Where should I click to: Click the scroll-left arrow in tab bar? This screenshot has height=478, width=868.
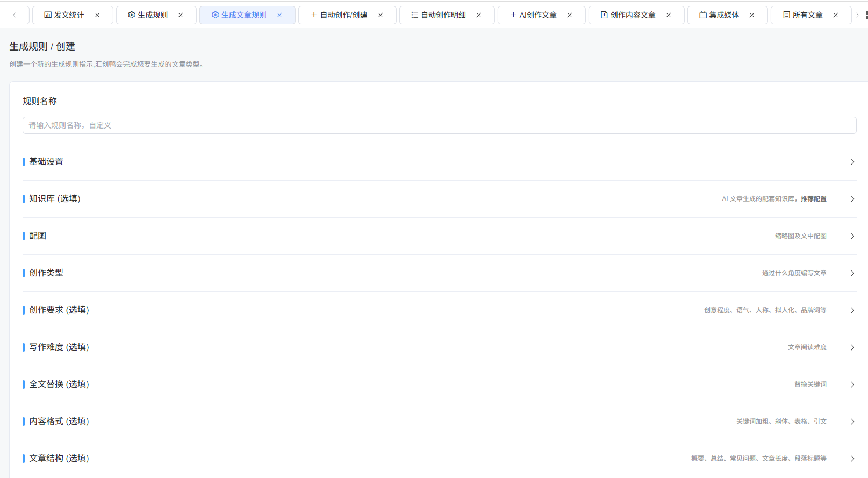(x=14, y=15)
